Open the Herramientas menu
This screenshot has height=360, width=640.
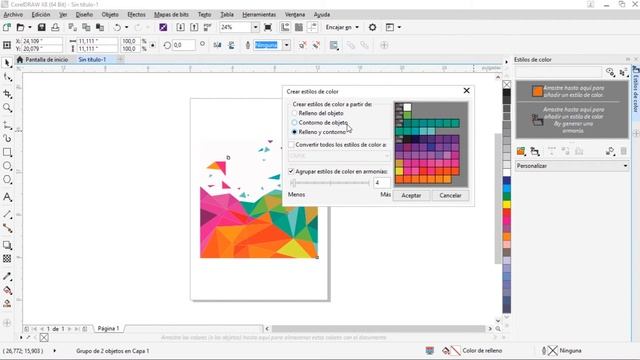pos(259,14)
